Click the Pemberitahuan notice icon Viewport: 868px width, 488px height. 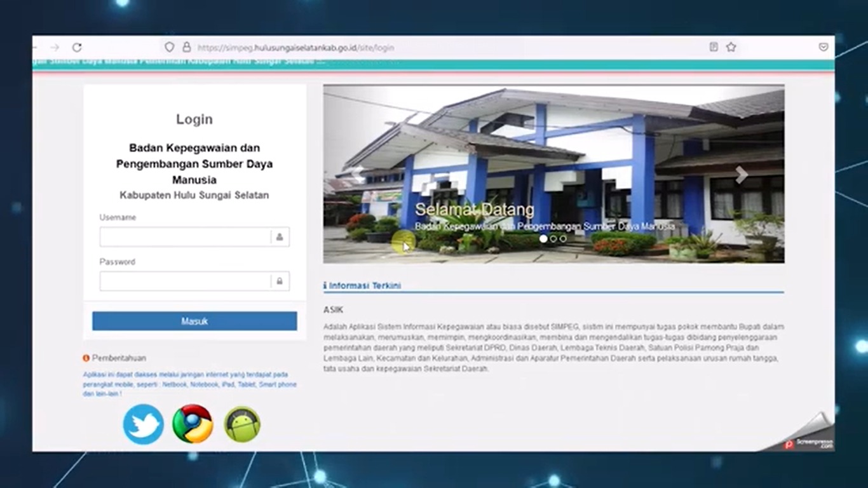point(86,358)
